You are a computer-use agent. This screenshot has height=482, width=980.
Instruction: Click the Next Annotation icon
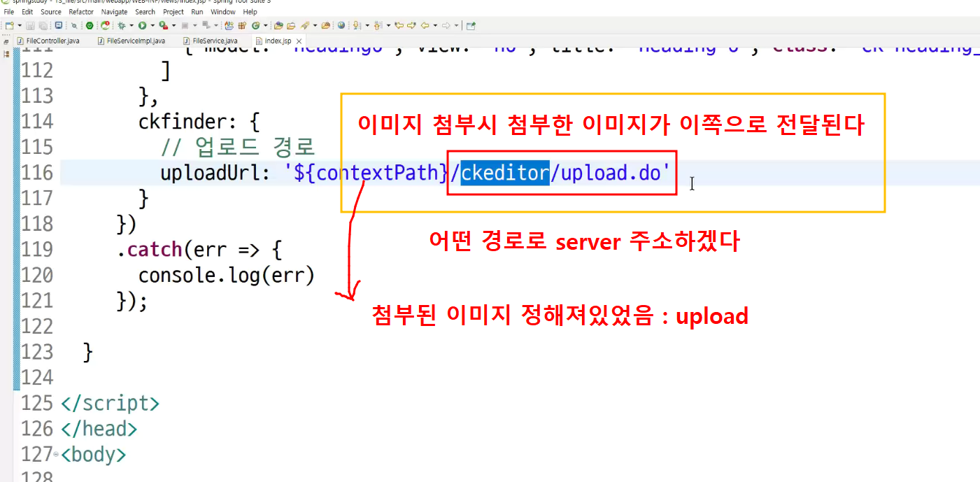click(357, 25)
